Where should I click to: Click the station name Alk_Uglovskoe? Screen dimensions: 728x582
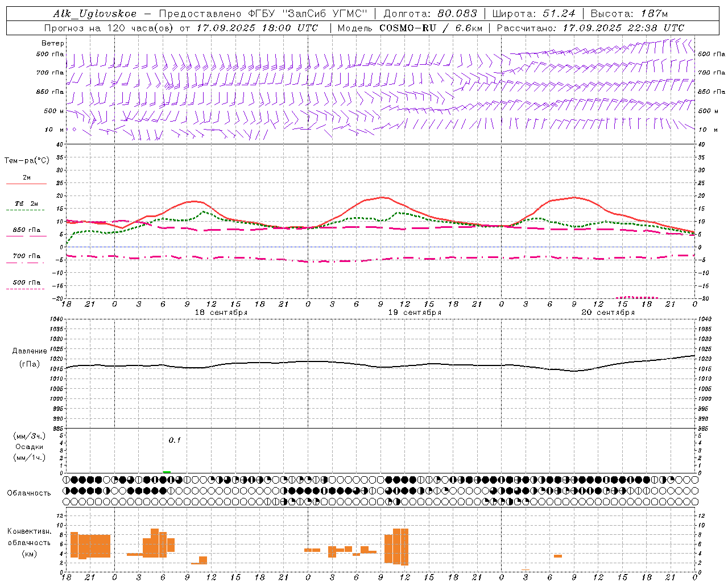[x=95, y=14]
